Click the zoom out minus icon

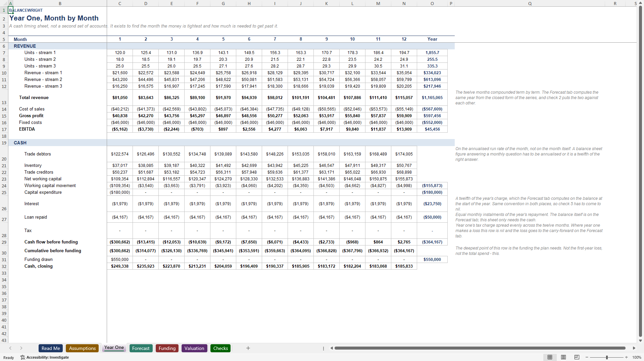[x=587, y=357]
